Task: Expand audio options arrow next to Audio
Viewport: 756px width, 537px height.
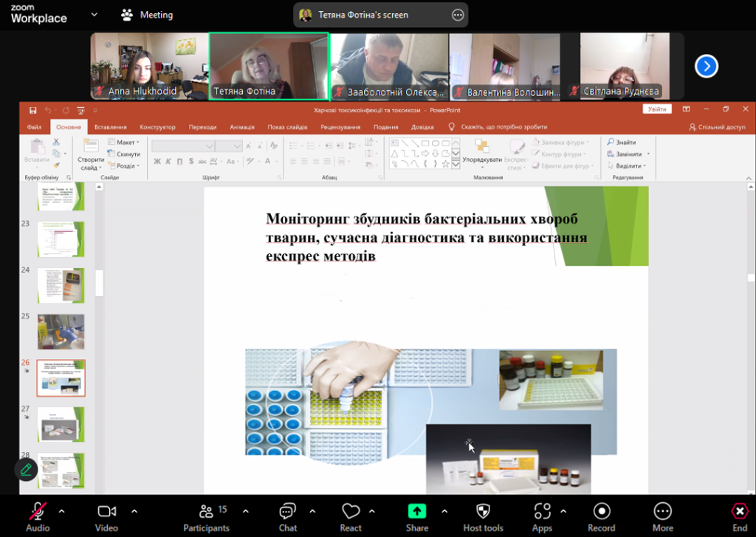Action: pyautogui.click(x=61, y=510)
